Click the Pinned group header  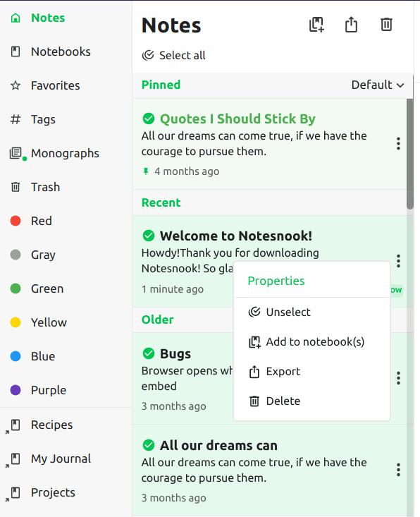pos(161,85)
